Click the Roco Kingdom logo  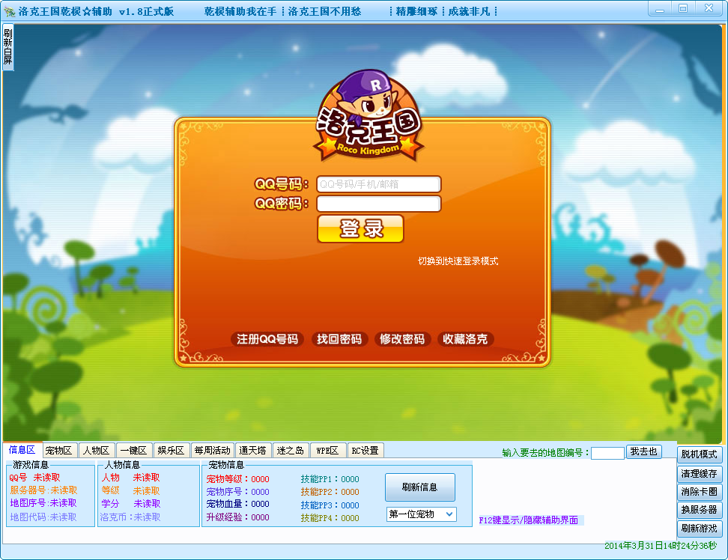[368, 116]
